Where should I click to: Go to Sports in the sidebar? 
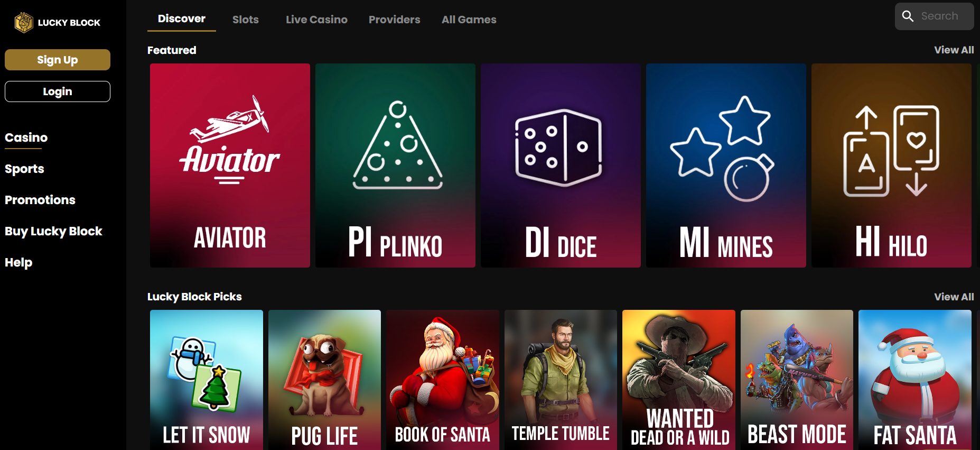coord(24,169)
